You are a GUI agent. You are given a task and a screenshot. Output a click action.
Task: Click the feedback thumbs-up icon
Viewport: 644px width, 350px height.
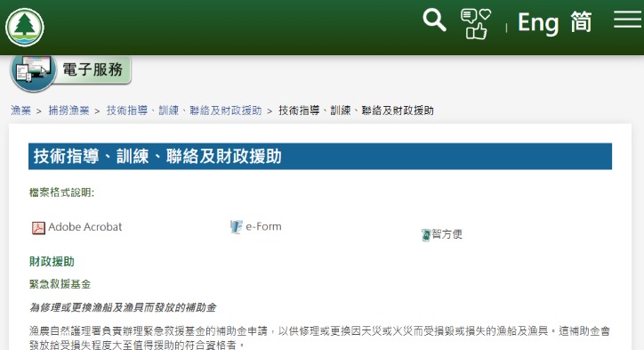click(x=476, y=24)
